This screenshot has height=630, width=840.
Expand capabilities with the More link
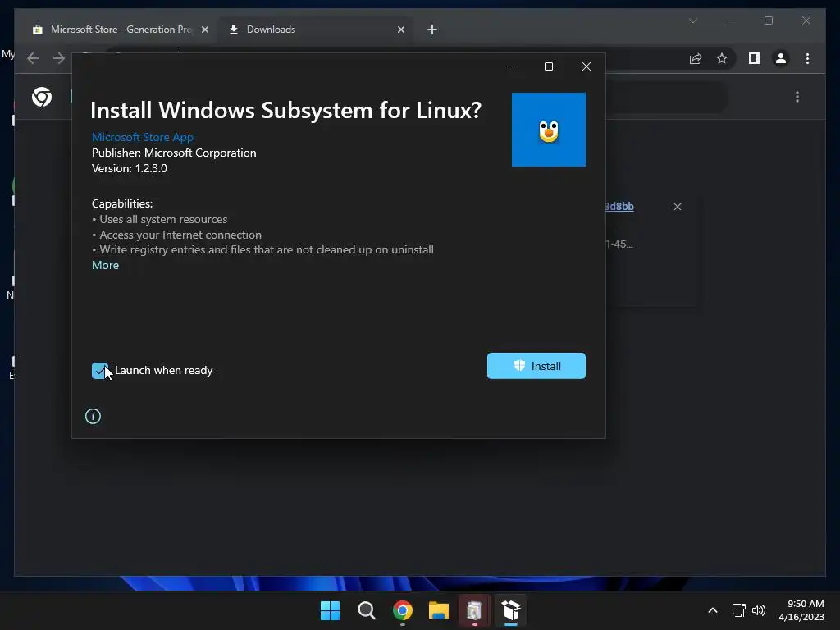pyautogui.click(x=106, y=265)
